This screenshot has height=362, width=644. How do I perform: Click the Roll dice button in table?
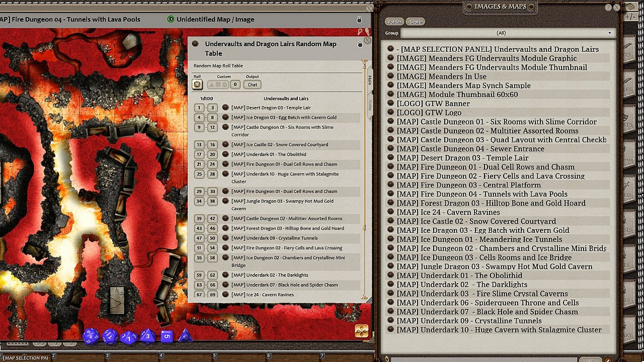coord(198,84)
